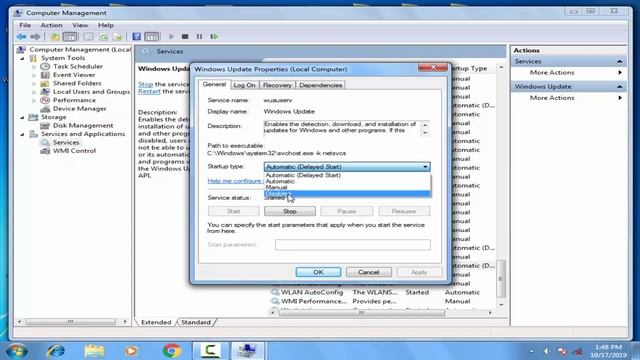Click OK in properties dialog
The image size is (640, 360).
[x=318, y=272]
